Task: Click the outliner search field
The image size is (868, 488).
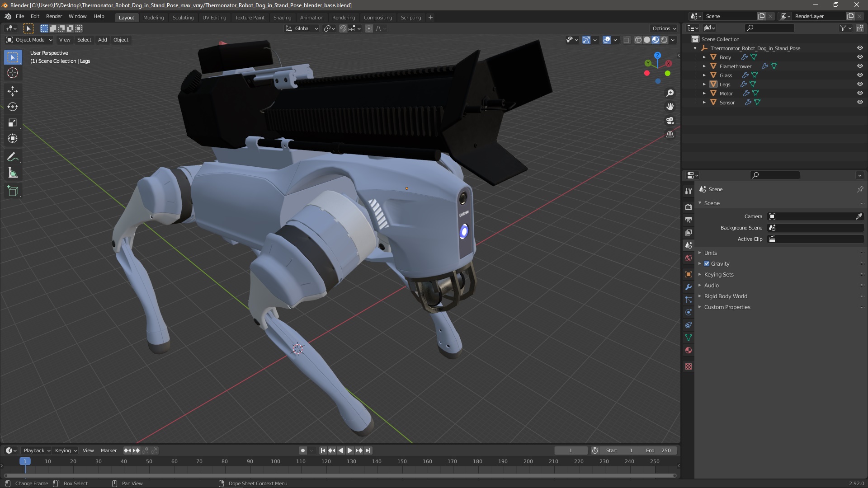Action: coord(769,28)
